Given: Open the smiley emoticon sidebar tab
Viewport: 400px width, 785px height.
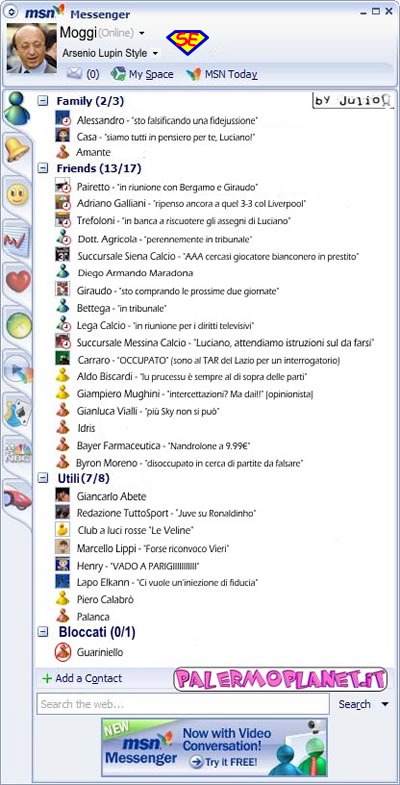Looking at the screenshot, I should click(18, 193).
